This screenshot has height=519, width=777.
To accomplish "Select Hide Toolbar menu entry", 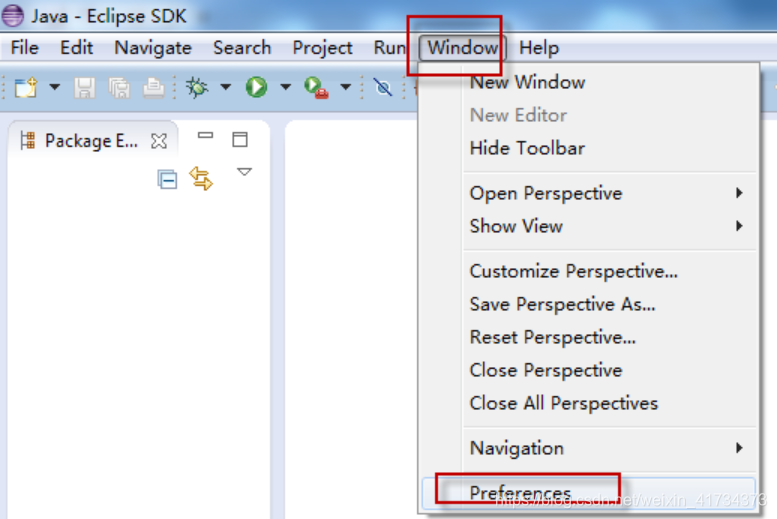I will click(x=589, y=148).
